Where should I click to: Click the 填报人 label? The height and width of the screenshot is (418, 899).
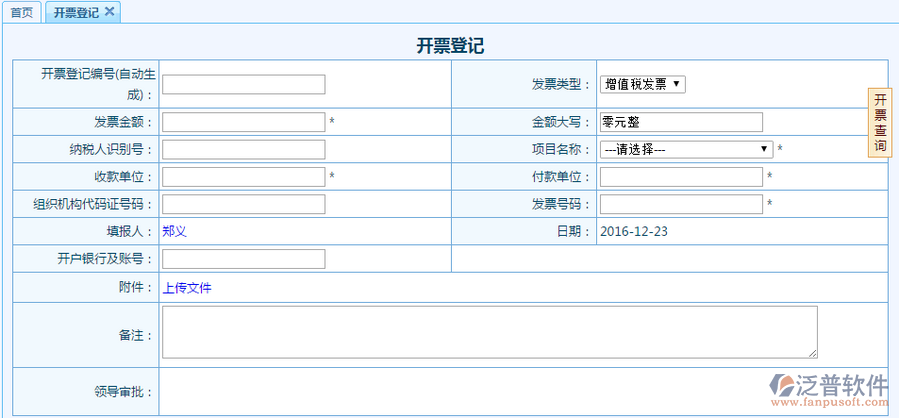(130, 232)
